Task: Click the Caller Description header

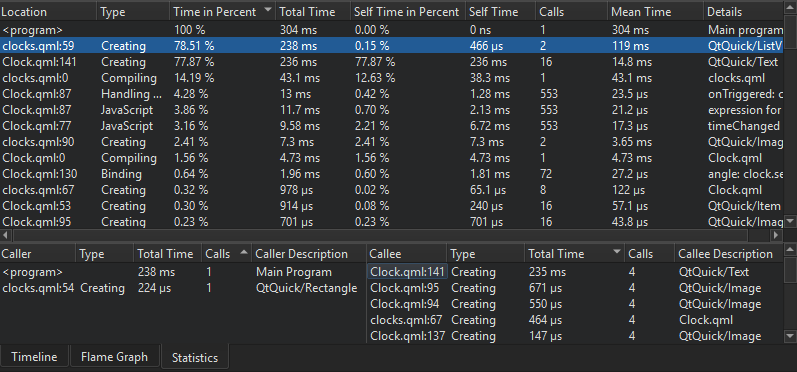Action: 309,254
